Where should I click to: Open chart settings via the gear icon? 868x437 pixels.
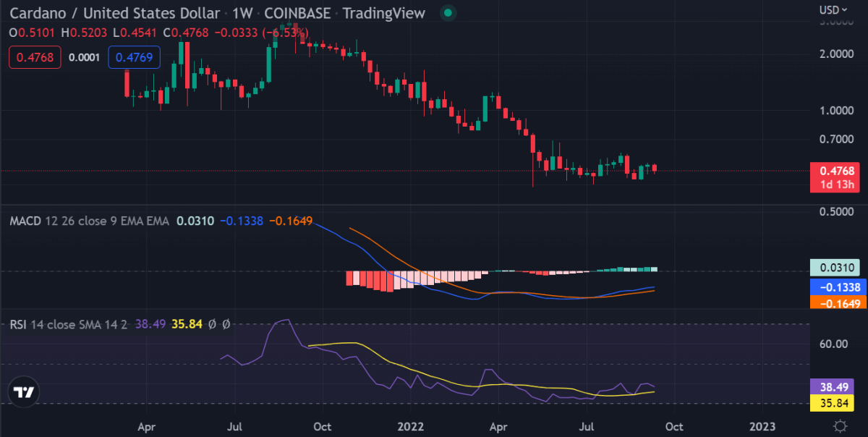[x=840, y=425]
